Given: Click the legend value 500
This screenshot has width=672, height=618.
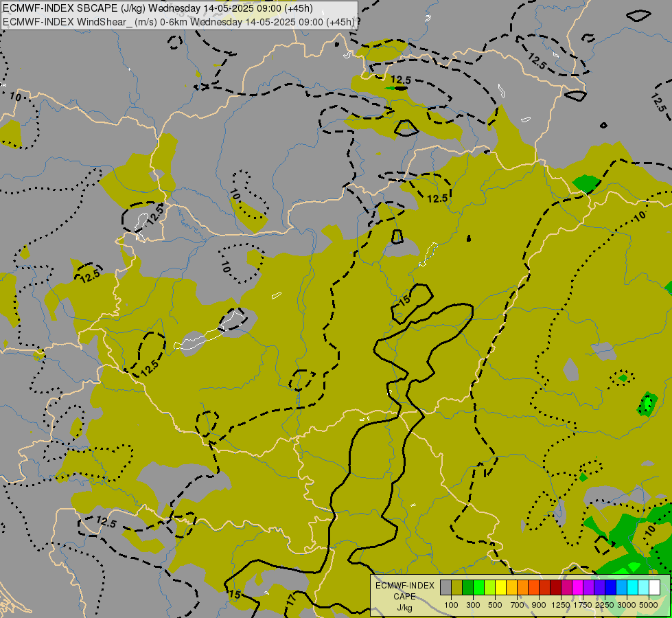Looking at the screenshot, I should [x=495, y=605].
